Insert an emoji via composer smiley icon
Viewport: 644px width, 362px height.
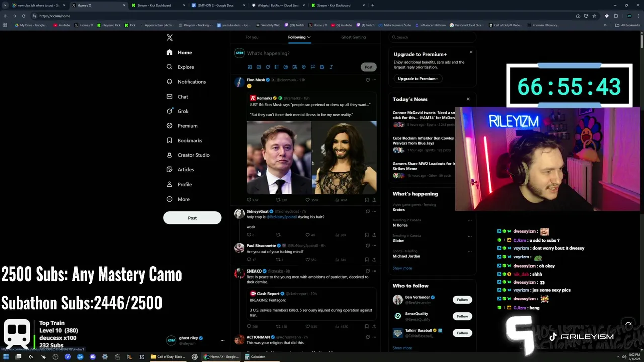(x=286, y=67)
